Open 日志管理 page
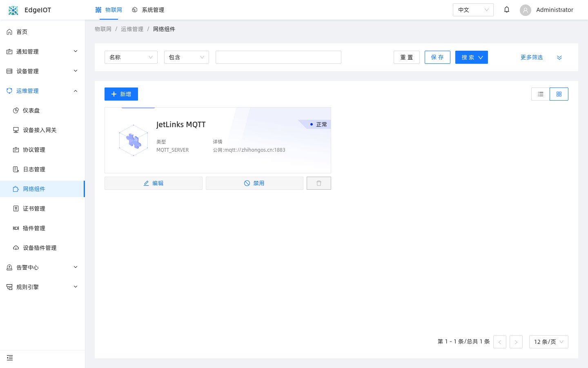This screenshot has width=588, height=368. 42,169
